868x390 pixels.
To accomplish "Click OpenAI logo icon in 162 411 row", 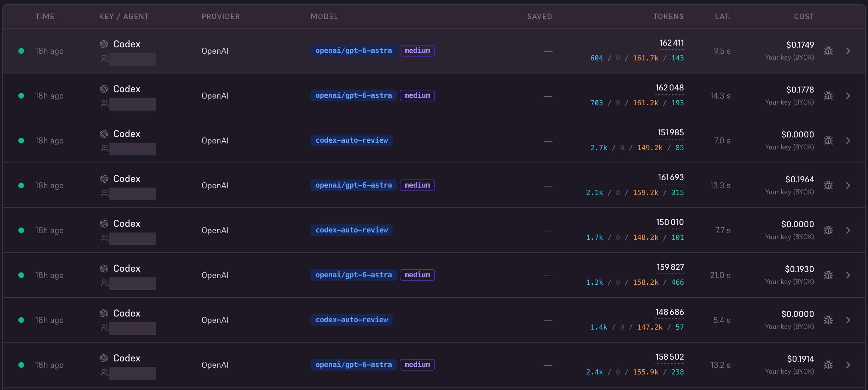I will pyautogui.click(x=104, y=44).
